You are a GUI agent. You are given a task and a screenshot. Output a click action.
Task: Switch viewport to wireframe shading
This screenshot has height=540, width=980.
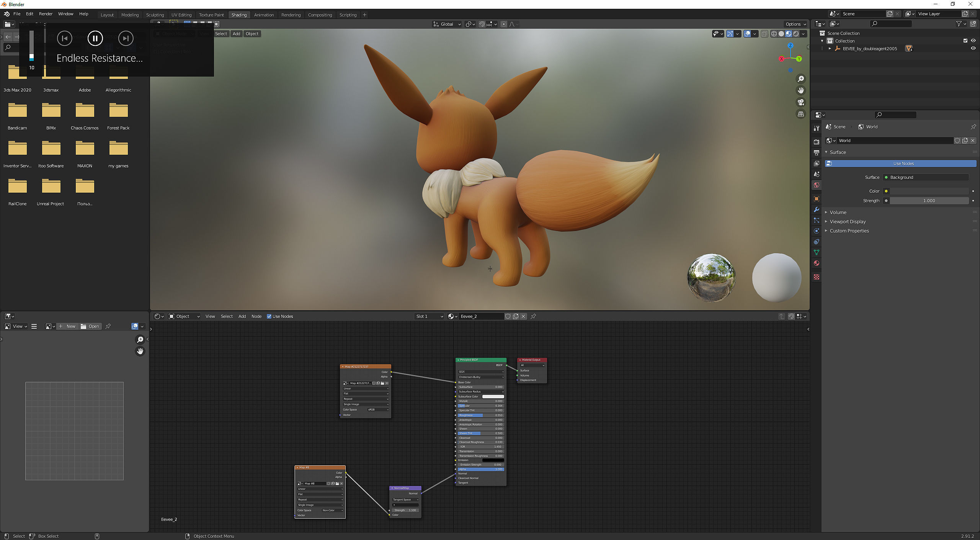click(774, 34)
